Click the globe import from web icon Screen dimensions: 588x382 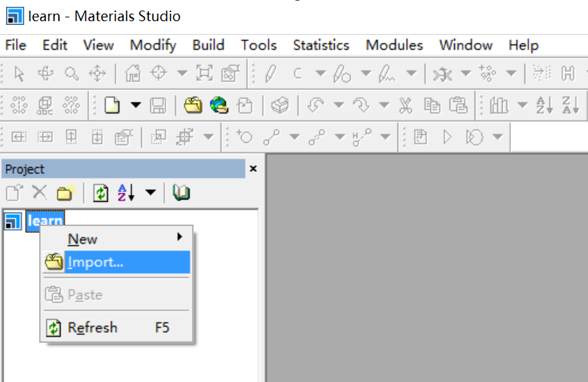pos(219,105)
